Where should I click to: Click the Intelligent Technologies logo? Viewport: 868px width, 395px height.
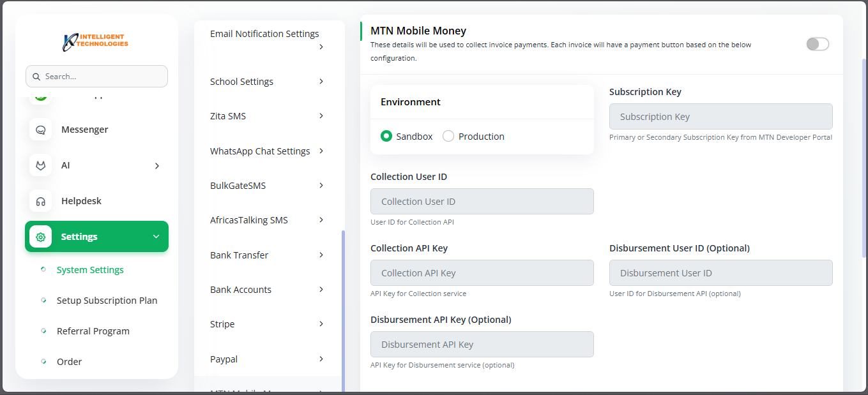click(x=96, y=41)
